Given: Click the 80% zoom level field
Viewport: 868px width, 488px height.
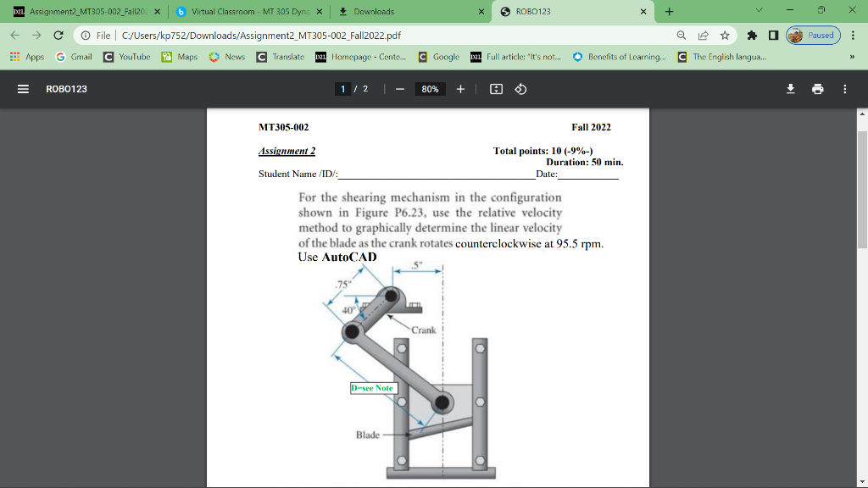Looking at the screenshot, I should pyautogui.click(x=430, y=89).
